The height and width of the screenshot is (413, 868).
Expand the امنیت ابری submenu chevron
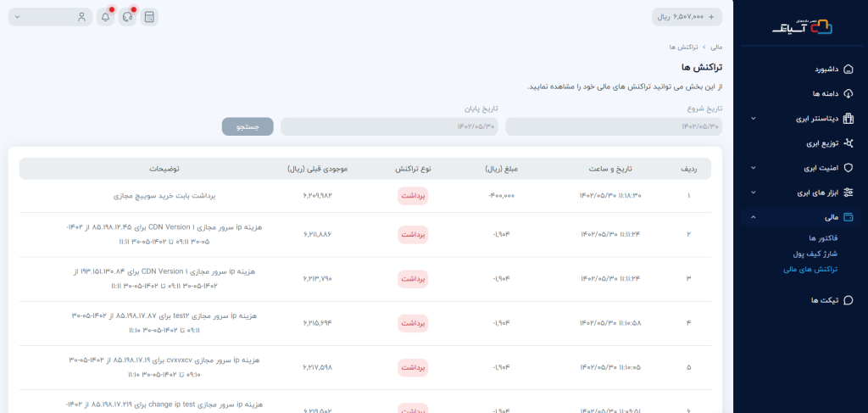pos(754,168)
